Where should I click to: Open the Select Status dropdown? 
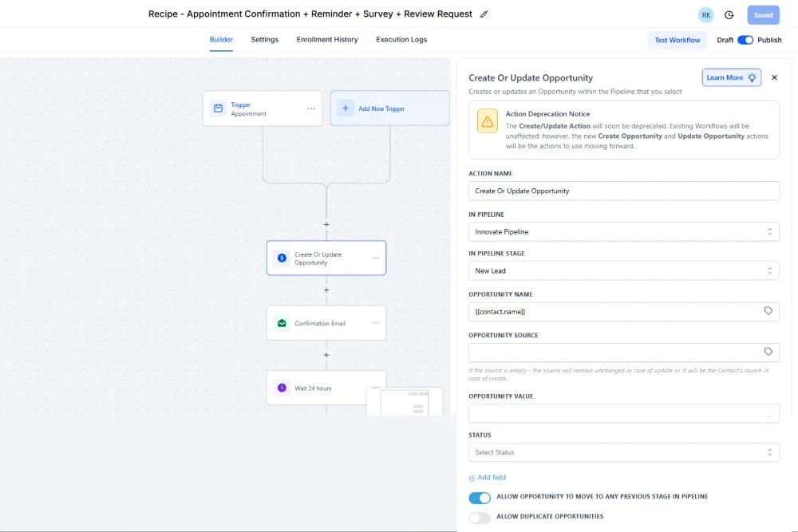click(x=623, y=452)
